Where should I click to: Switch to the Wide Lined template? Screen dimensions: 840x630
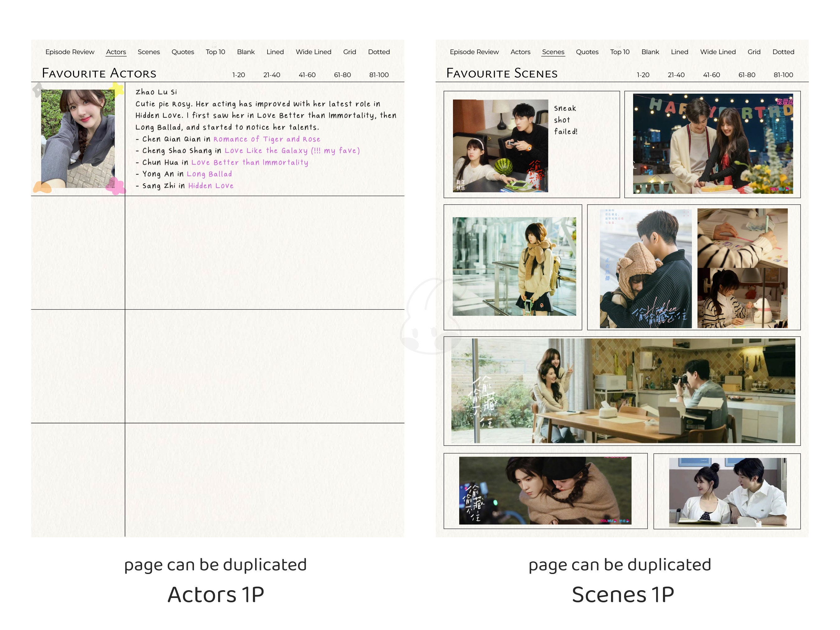pyautogui.click(x=314, y=52)
